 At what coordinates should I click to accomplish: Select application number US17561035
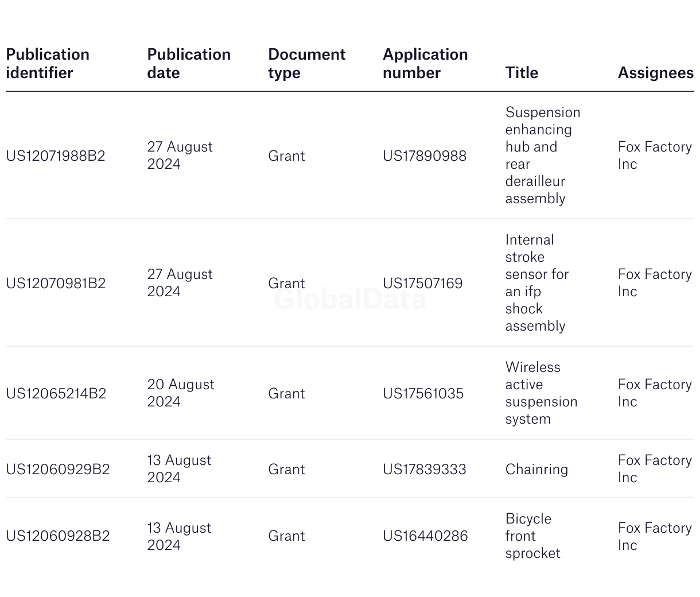[423, 394]
